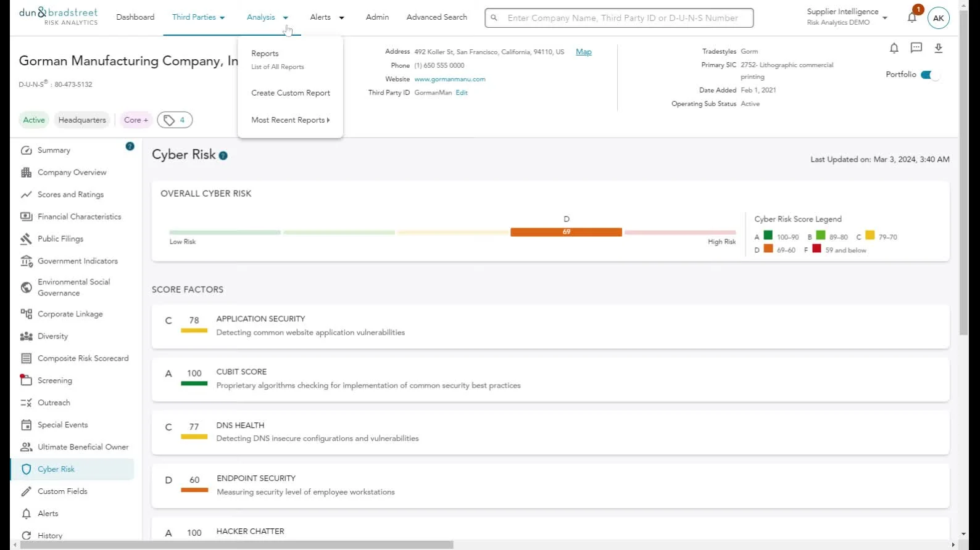The image size is (980, 550).
Task: Click the Active status chip
Action: tap(34, 120)
